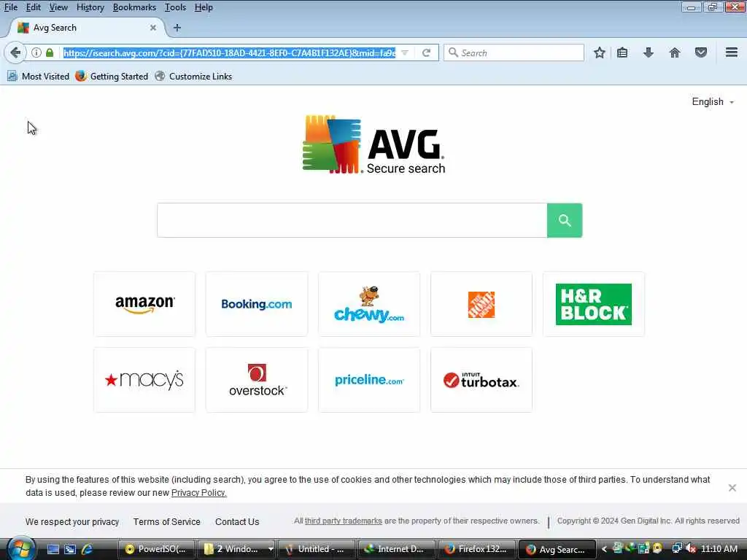Open the Customize Links bookmark
Viewport: 747px width, 560px height.
193,76
